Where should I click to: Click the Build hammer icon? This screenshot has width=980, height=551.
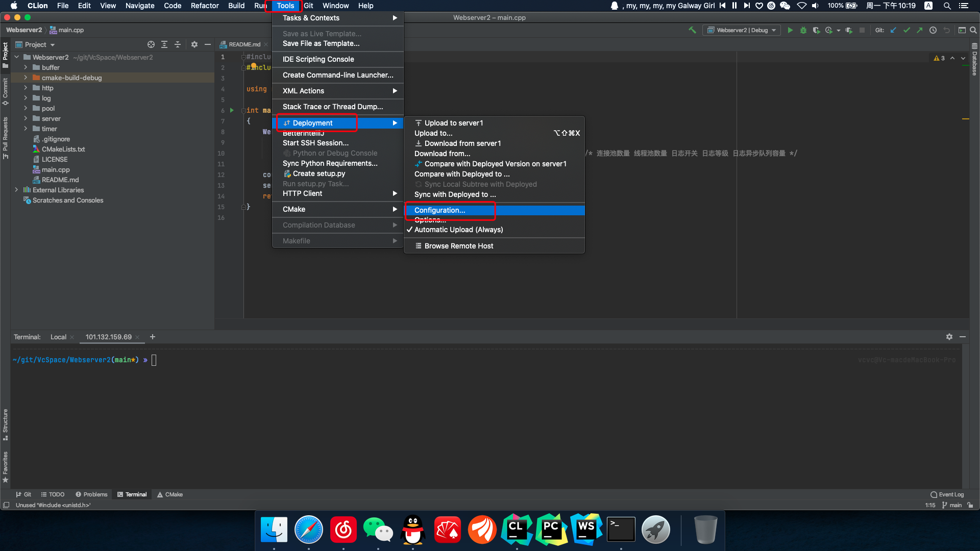pos(692,30)
